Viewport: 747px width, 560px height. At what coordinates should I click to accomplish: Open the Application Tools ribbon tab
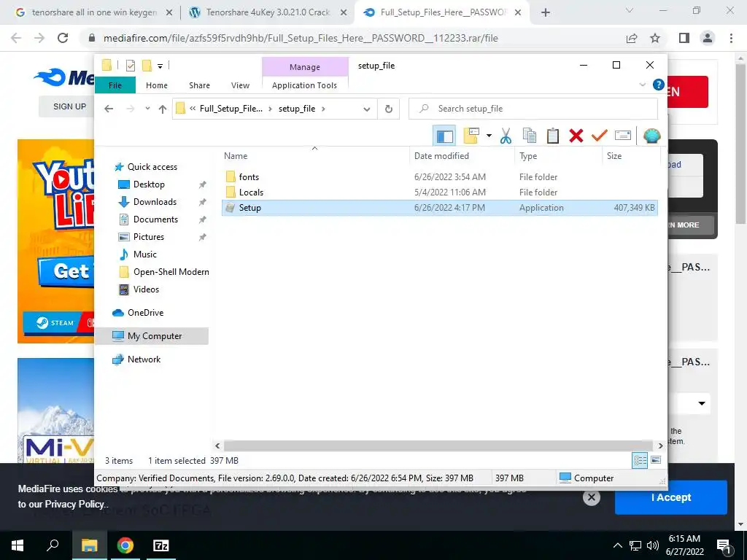tap(304, 85)
